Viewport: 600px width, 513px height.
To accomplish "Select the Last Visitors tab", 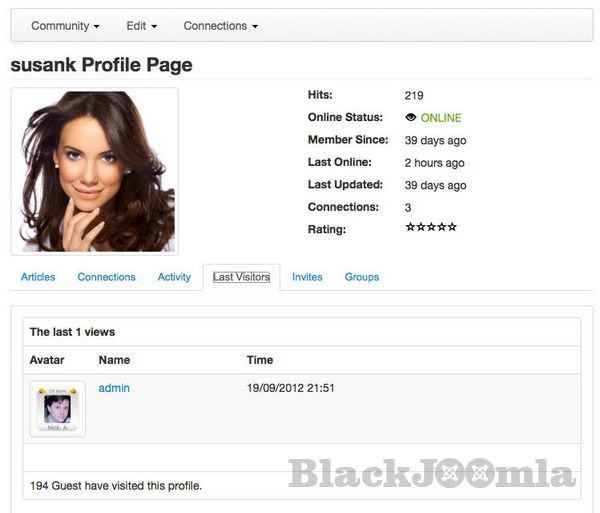I will pyautogui.click(x=241, y=277).
